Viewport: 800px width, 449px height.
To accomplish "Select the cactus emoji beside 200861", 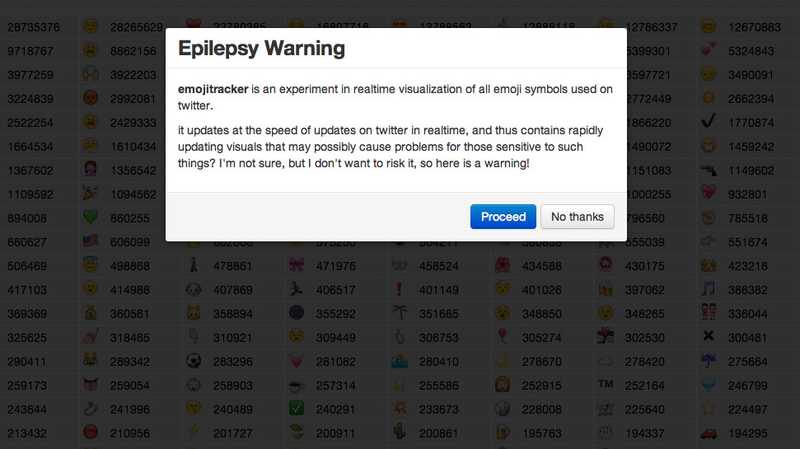I will tap(399, 432).
